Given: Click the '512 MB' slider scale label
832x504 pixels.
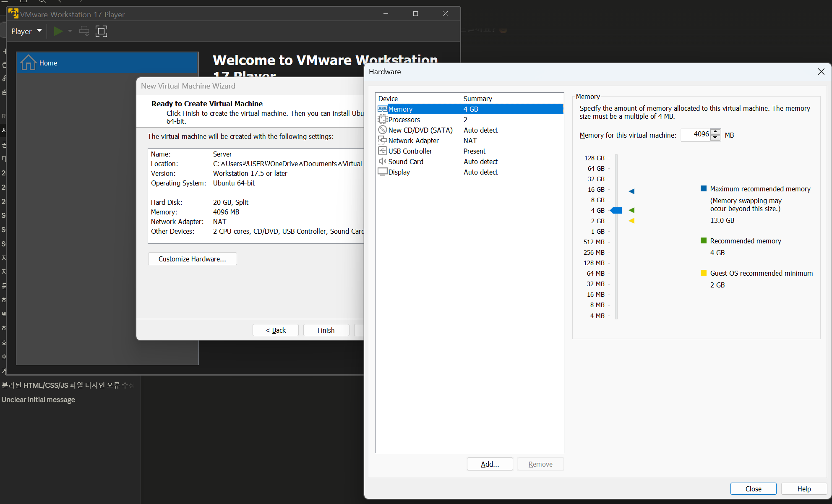Looking at the screenshot, I should click(594, 242).
